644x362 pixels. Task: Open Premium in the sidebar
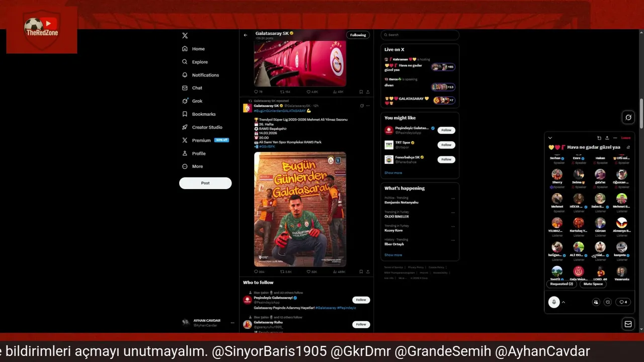(205, 140)
